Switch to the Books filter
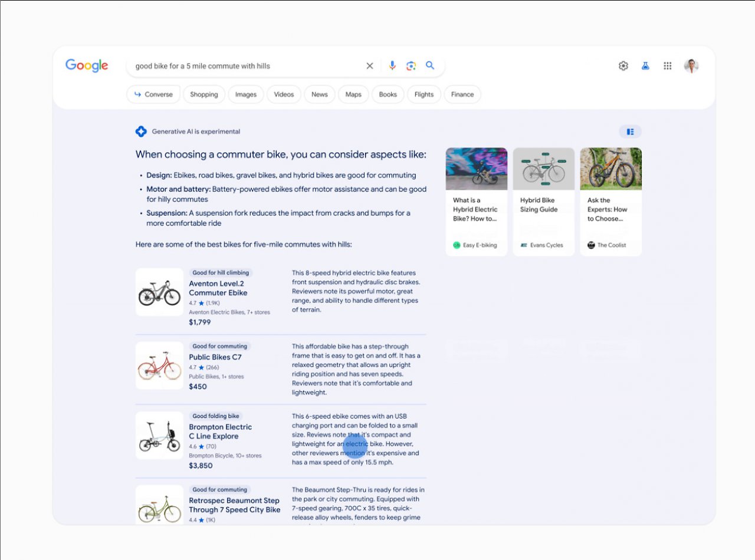Image resolution: width=755 pixels, height=560 pixels. (x=388, y=94)
